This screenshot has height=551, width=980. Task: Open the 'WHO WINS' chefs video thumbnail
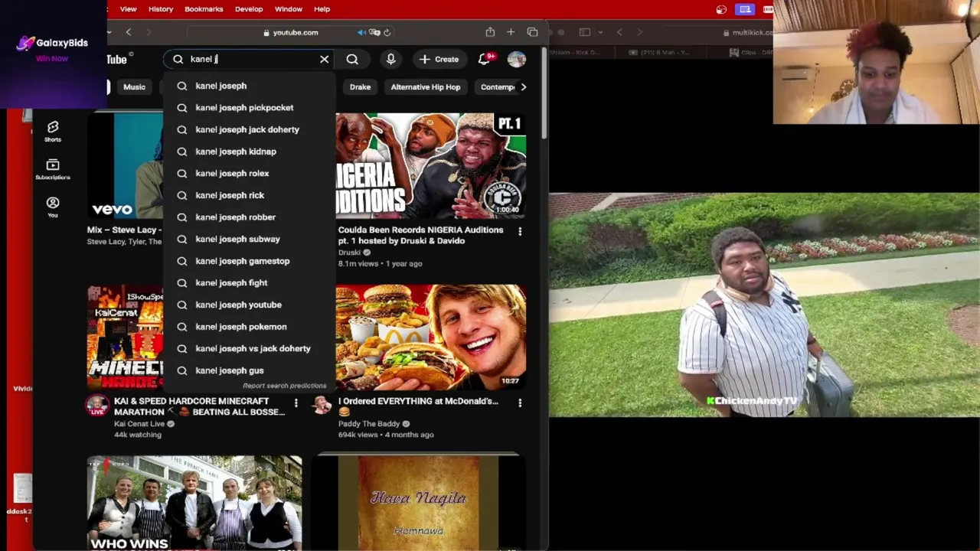pos(194,503)
